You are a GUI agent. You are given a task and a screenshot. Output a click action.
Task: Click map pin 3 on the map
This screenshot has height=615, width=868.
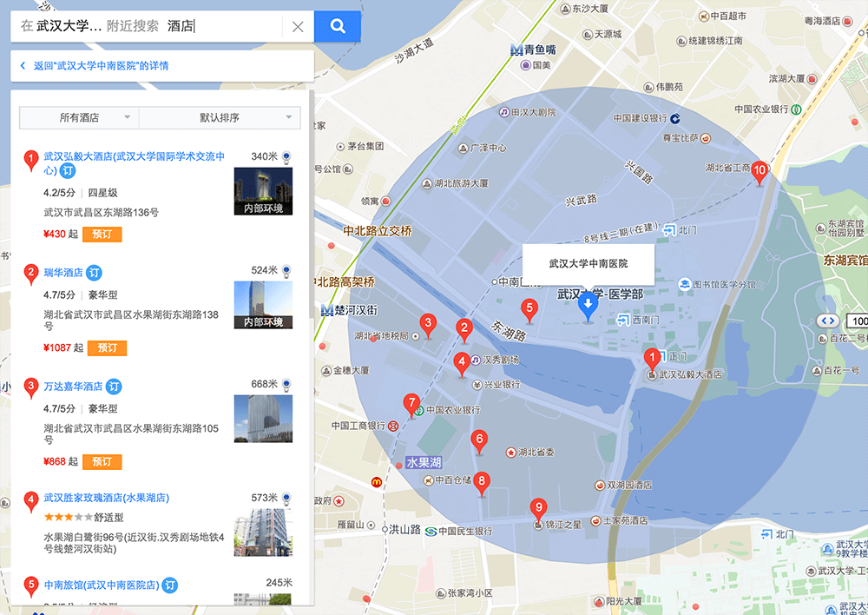click(x=428, y=325)
